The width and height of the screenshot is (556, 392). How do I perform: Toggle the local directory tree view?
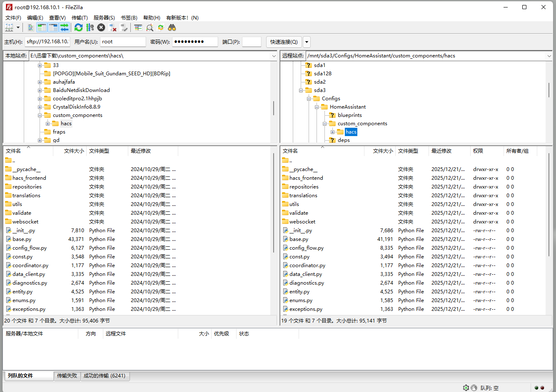click(x=42, y=27)
